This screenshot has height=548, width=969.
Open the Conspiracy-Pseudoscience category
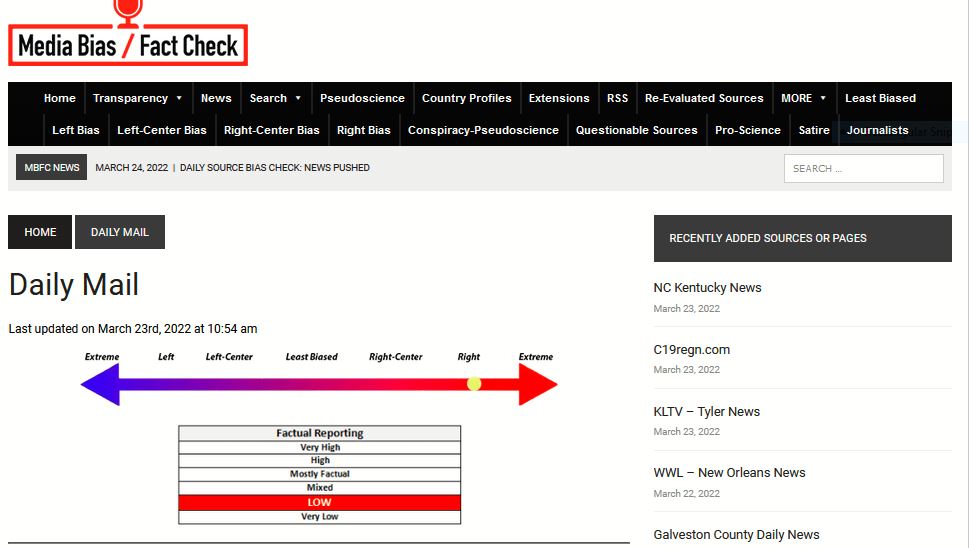(483, 130)
